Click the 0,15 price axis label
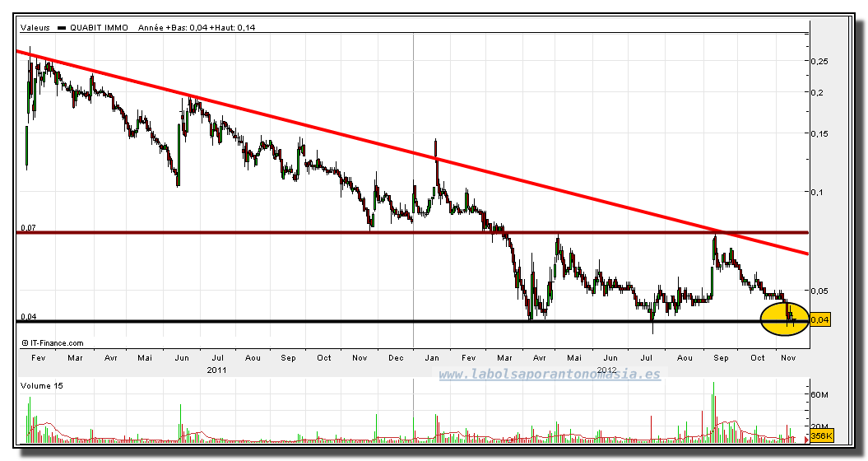 click(x=819, y=133)
